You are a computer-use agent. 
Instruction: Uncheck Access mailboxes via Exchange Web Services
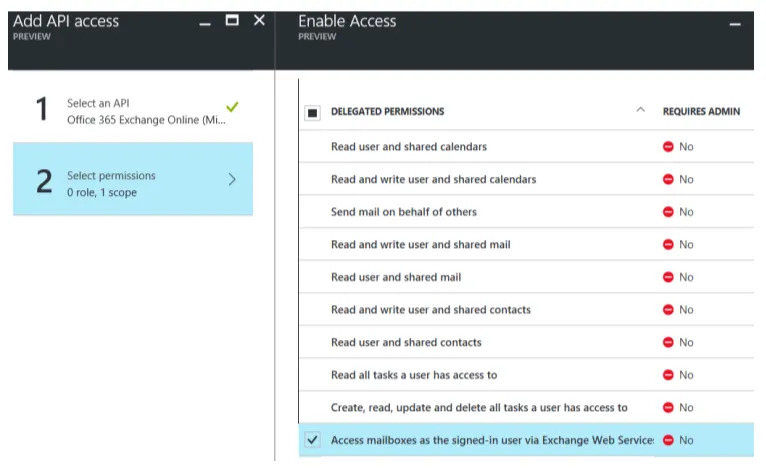coord(312,440)
